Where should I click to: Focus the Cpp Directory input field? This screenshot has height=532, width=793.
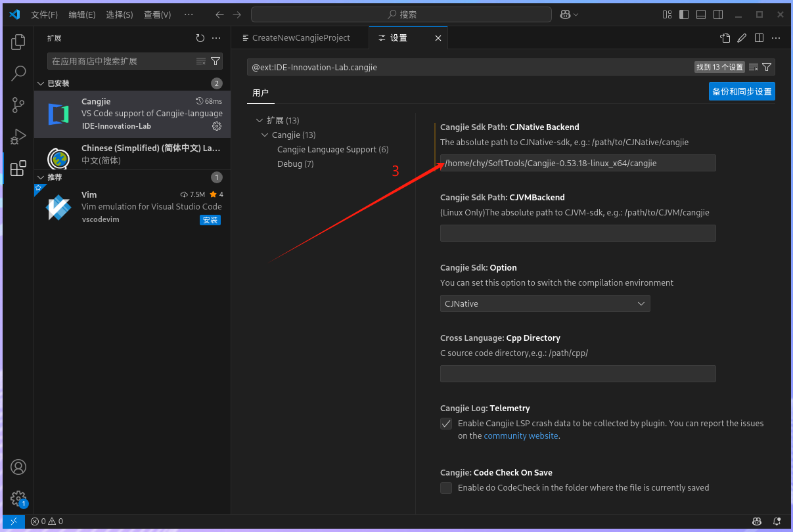tap(578, 374)
